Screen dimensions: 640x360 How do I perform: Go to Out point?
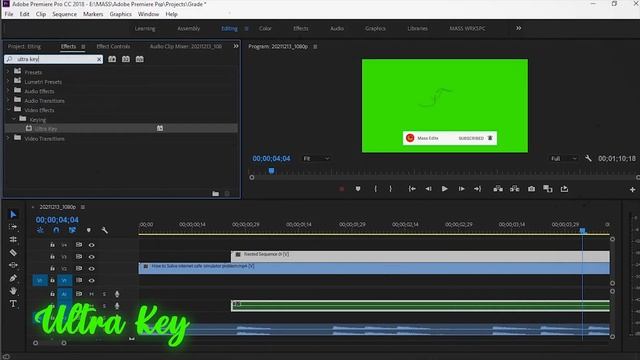(x=477, y=189)
